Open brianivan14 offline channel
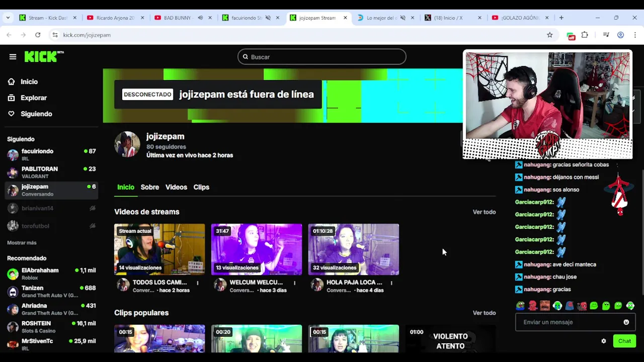Viewport: 644px width, 362px height. click(51, 208)
